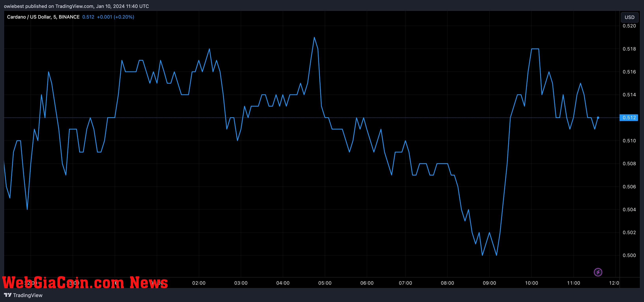The image size is (644, 302).
Task: Click the 0.504 price axis label
Action: point(629,209)
